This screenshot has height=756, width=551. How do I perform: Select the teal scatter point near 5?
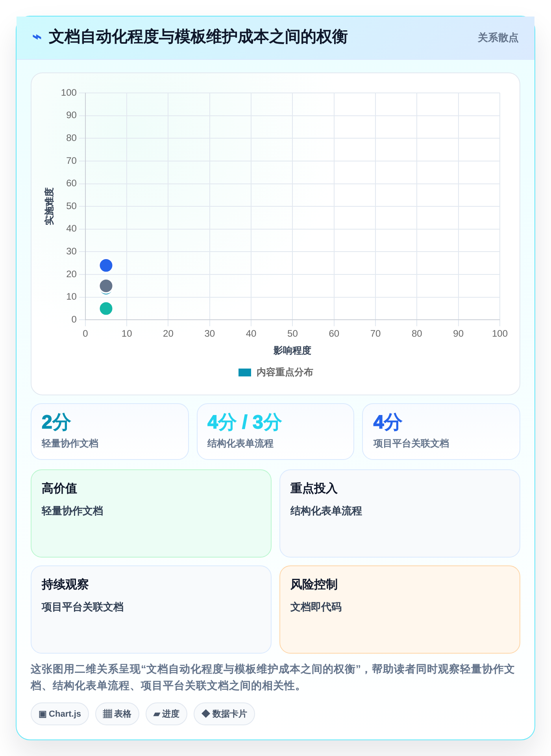[106, 309]
